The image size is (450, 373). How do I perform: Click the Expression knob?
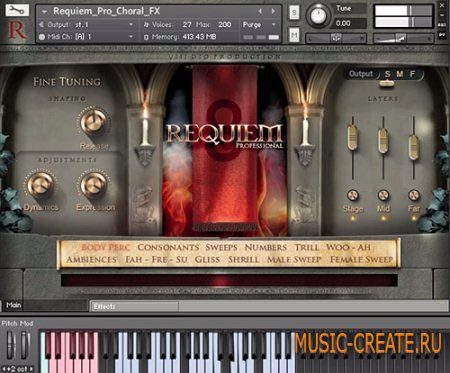coord(94,184)
